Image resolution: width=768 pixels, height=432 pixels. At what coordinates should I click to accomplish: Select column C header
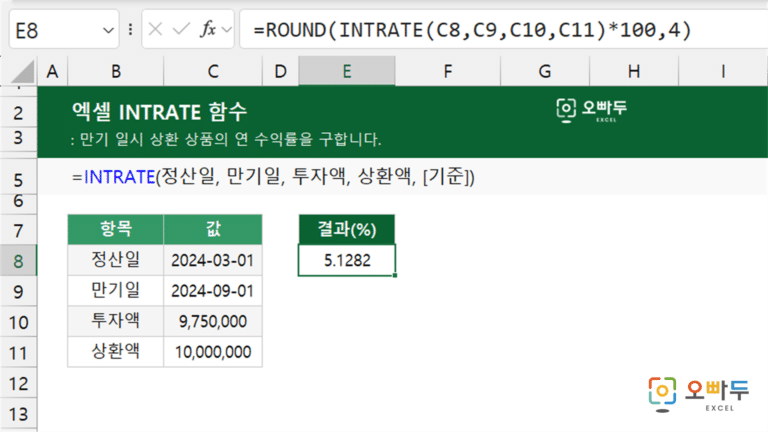point(213,72)
